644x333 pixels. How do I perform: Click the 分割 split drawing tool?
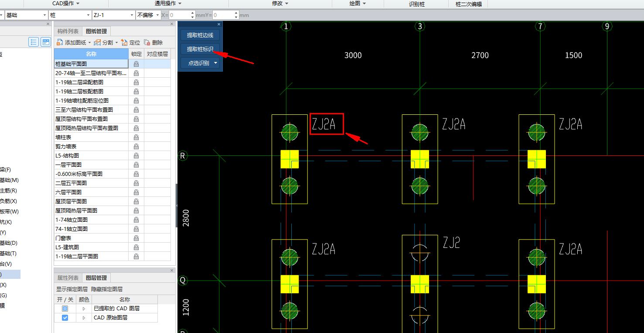tap(103, 42)
